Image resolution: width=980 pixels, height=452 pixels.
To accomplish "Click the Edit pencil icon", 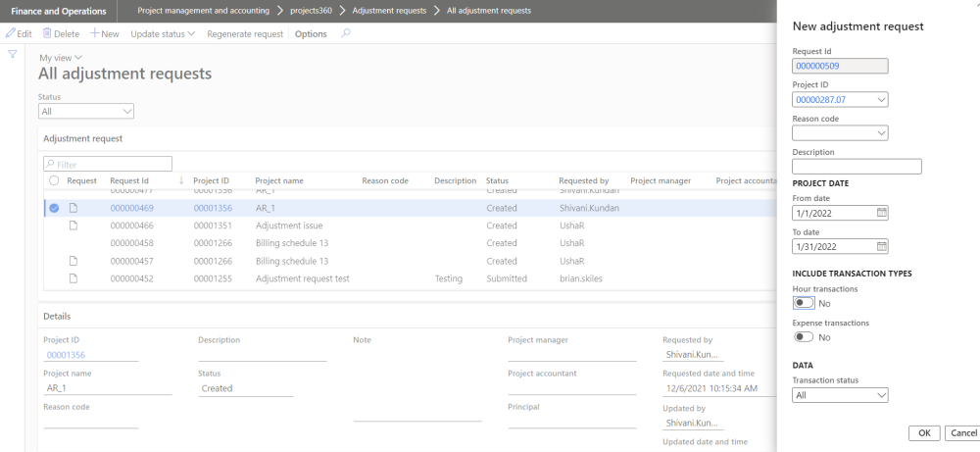I will coord(11,33).
